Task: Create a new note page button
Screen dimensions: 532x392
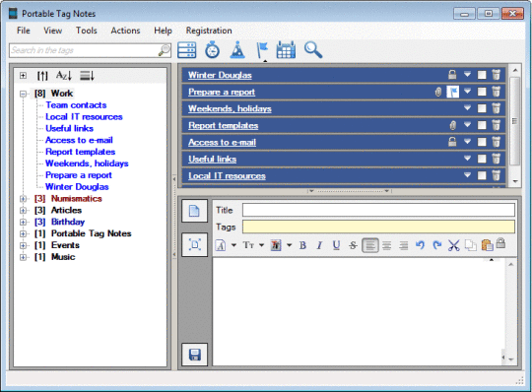Action: [x=194, y=211]
